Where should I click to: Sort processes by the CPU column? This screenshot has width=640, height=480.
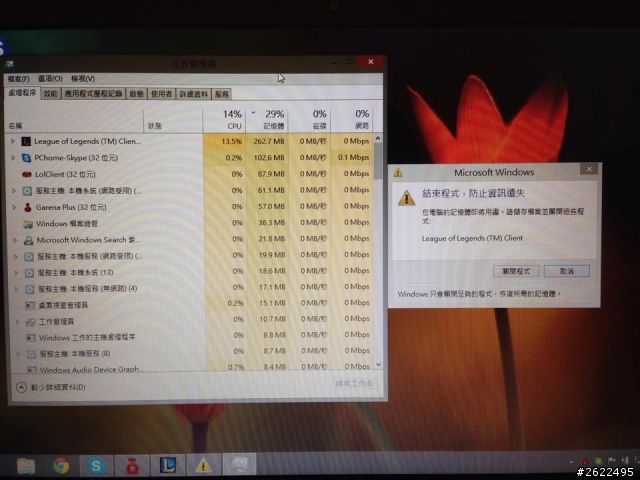tap(224, 120)
